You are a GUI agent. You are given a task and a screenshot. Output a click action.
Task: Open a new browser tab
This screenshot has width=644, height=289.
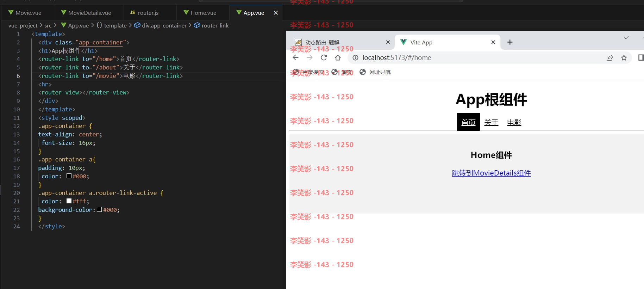[509, 42]
